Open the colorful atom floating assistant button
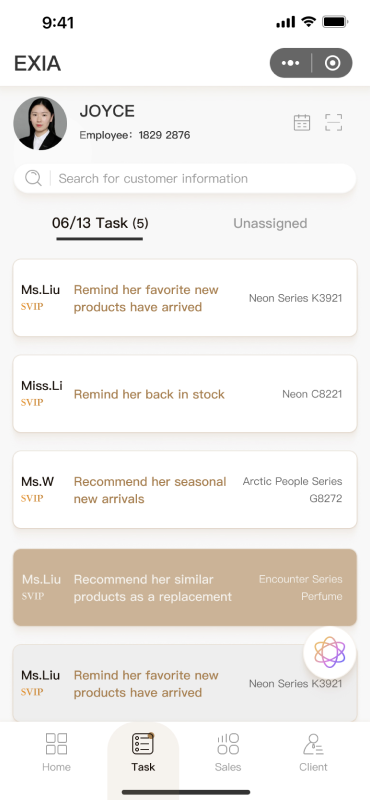370x800 pixels. (x=329, y=652)
